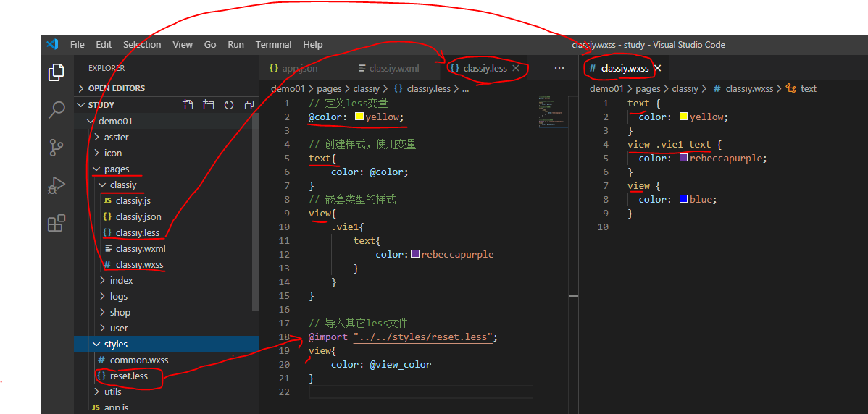The height and width of the screenshot is (414, 868).
Task: Place cursor on line 22 of classiy.less
Action: pyautogui.click(x=421, y=392)
